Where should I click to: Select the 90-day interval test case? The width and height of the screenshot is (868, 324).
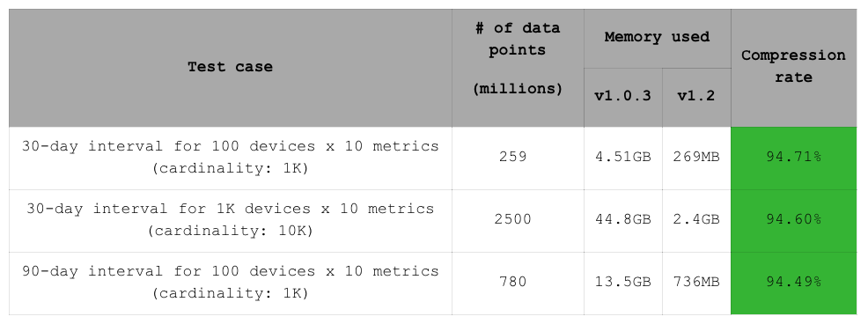point(231,283)
